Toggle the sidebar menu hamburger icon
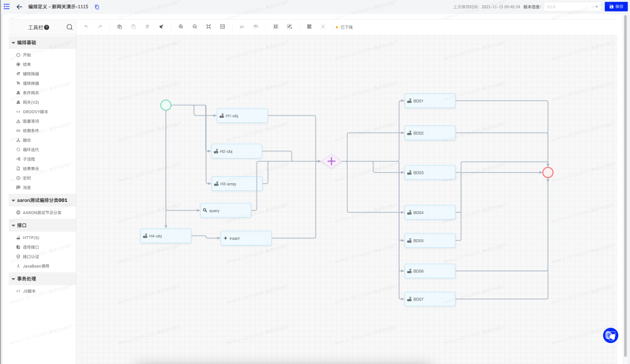 point(6,6)
